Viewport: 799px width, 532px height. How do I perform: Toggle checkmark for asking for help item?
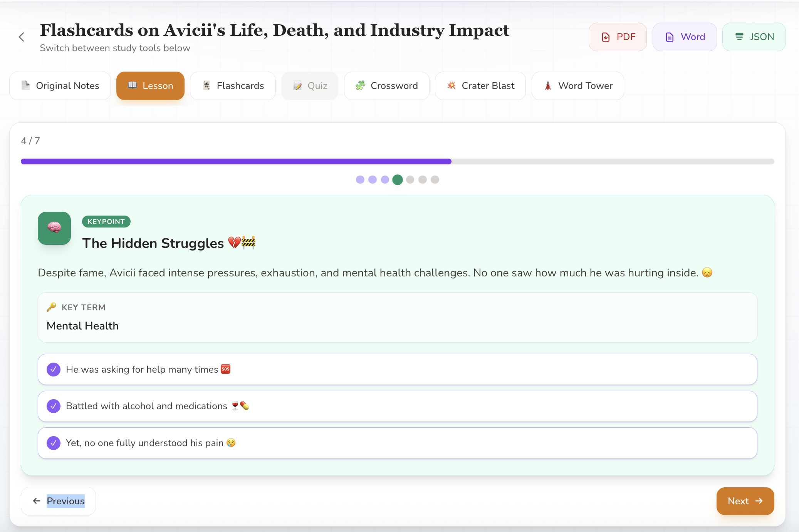54,370
